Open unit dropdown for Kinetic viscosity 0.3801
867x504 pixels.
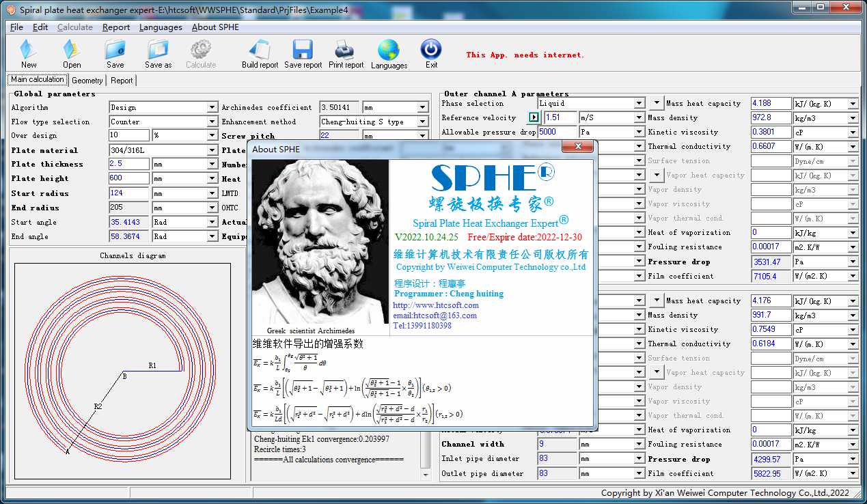(x=853, y=132)
